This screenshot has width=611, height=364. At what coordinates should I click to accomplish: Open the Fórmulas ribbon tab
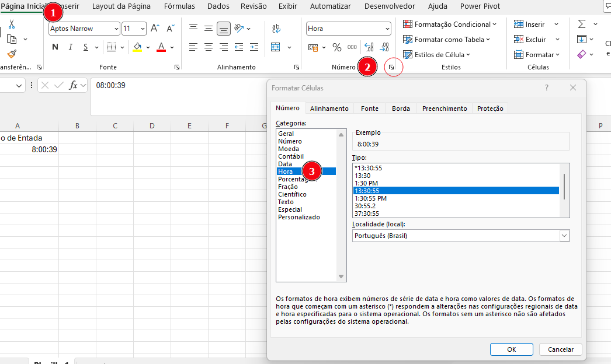[x=179, y=6]
